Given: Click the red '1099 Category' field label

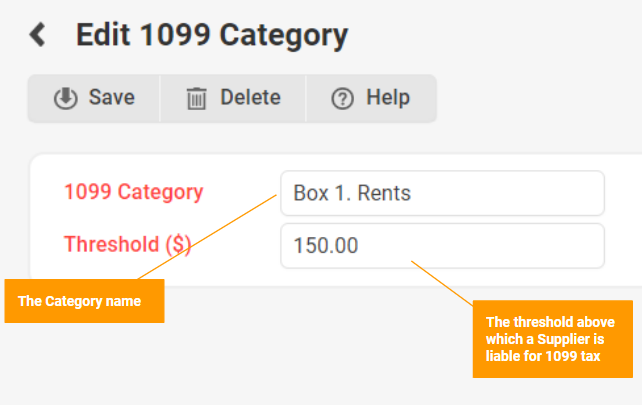Looking at the screenshot, I should 133,192.
